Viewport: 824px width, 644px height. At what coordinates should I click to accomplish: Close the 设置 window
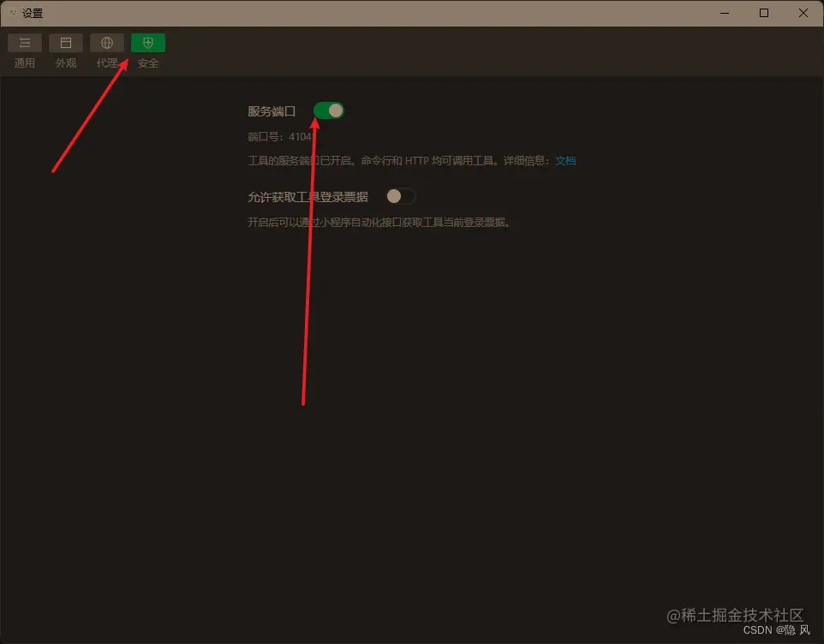click(x=803, y=13)
